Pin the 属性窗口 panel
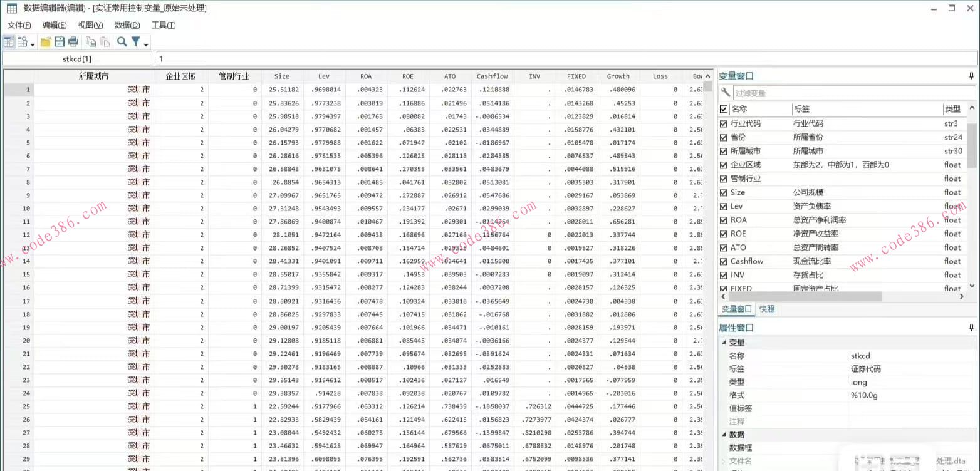 (x=971, y=328)
